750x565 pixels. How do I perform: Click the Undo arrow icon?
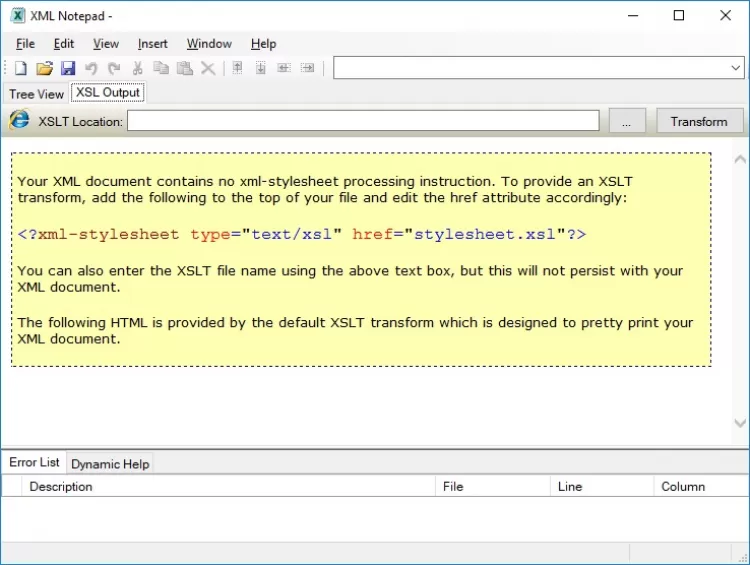pyautogui.click(x=91, y=68)
